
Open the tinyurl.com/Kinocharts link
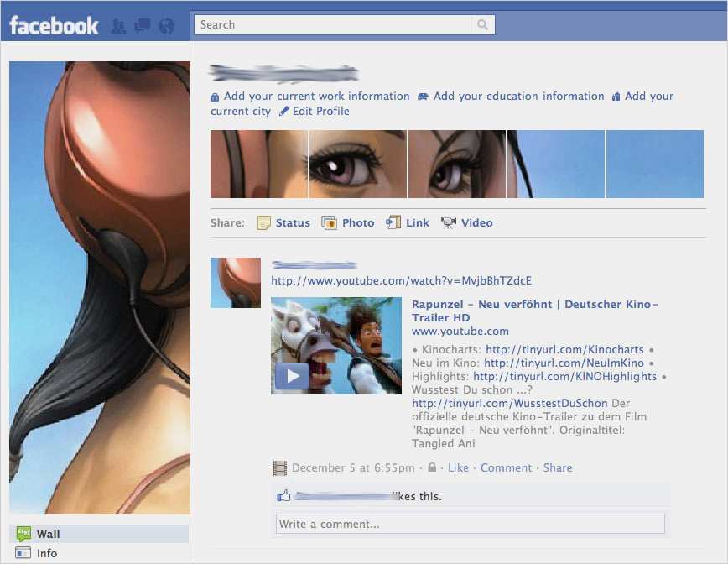(564, 349)
